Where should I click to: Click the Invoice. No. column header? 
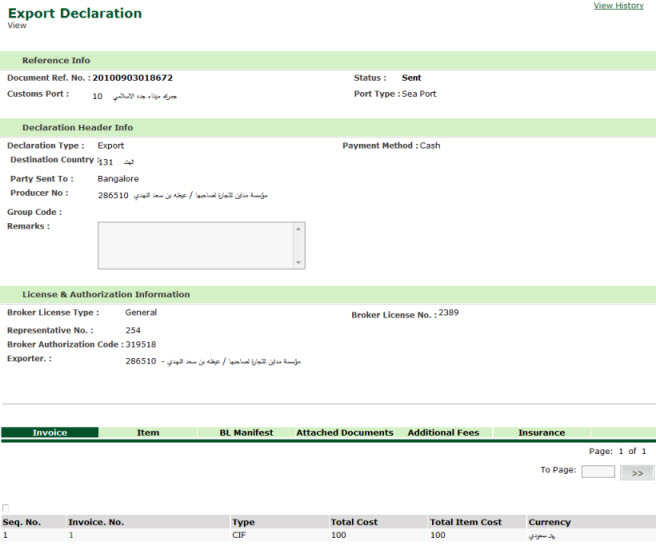click(x=94, y=522)
